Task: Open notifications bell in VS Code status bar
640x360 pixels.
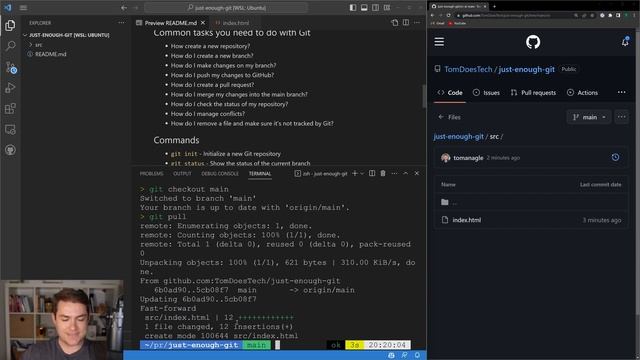Action: click(x=417, y=356)
